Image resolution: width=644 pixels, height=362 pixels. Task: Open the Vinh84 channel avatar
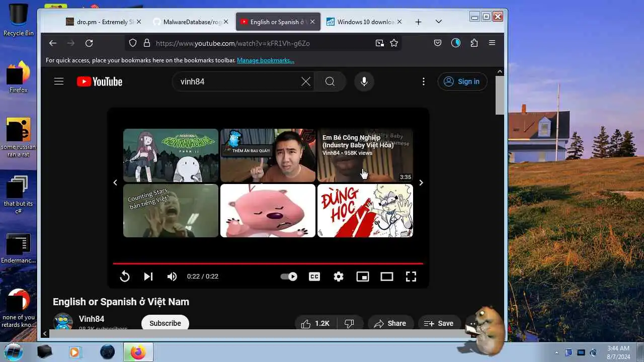tap(63, 322)
